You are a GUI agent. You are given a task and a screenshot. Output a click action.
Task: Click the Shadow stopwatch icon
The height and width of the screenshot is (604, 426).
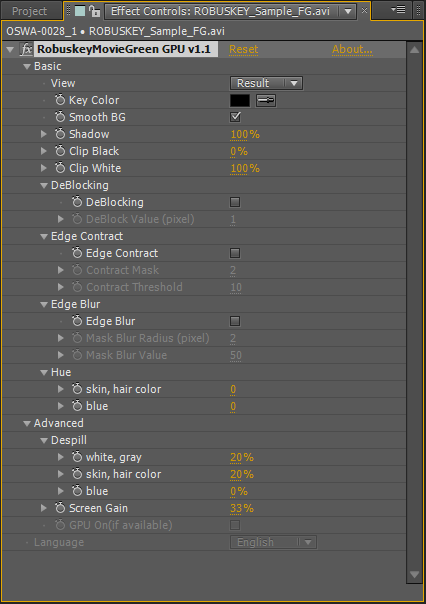pos(60,134)
